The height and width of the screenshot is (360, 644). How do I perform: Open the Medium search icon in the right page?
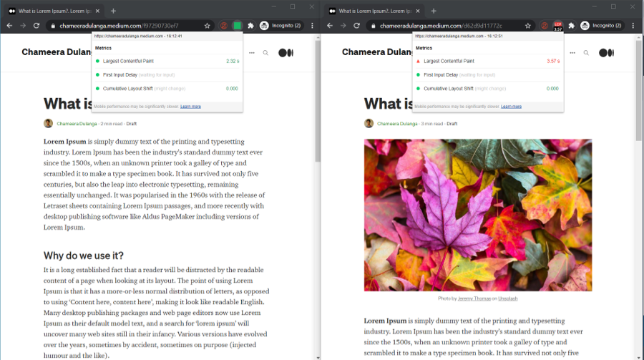(586, 52)
